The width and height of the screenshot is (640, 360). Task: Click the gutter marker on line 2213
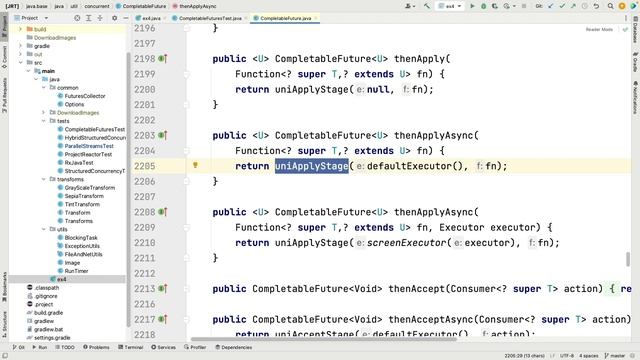[x=162, y=289]
